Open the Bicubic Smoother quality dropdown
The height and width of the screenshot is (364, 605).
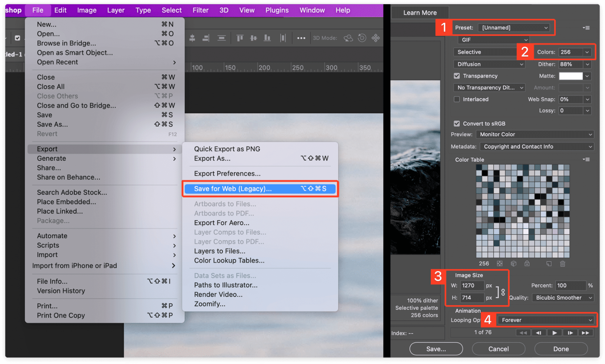coord(563,298)
